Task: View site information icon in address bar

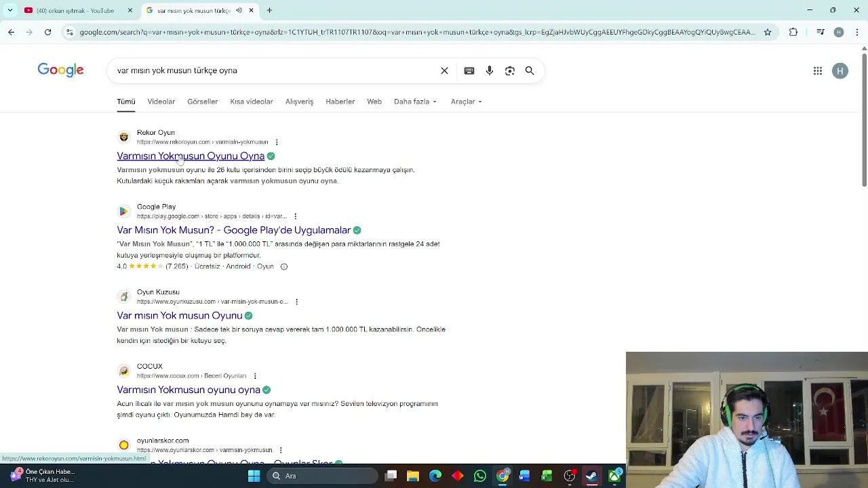Action: point(70,32)
